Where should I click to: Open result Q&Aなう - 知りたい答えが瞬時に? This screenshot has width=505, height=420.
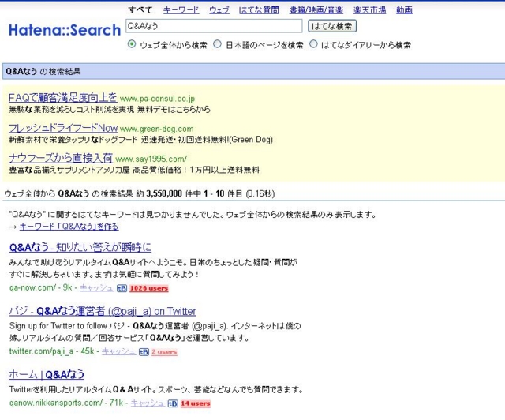[80, 248]
